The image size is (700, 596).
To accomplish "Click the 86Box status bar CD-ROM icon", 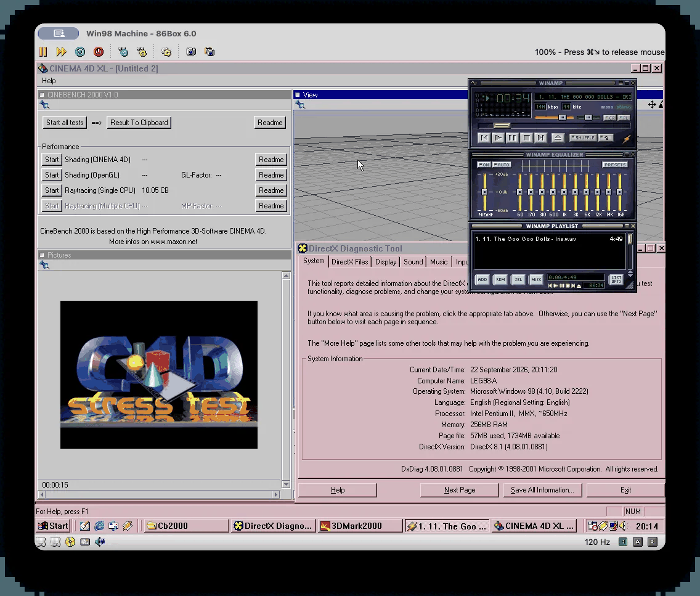I will [x=70, y=542].
